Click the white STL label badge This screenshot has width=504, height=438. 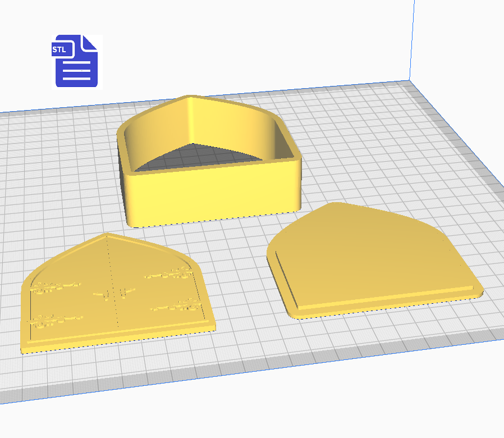[x=59, y=49]
